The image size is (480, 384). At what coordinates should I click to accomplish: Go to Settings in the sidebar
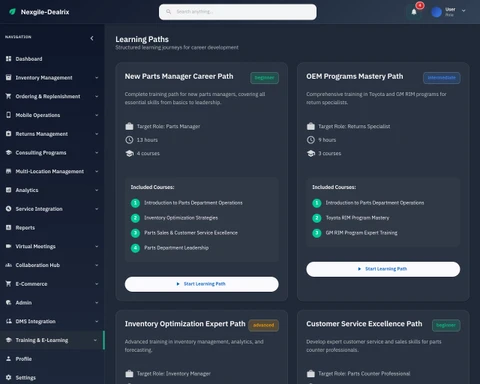click(x=52, y=377)
